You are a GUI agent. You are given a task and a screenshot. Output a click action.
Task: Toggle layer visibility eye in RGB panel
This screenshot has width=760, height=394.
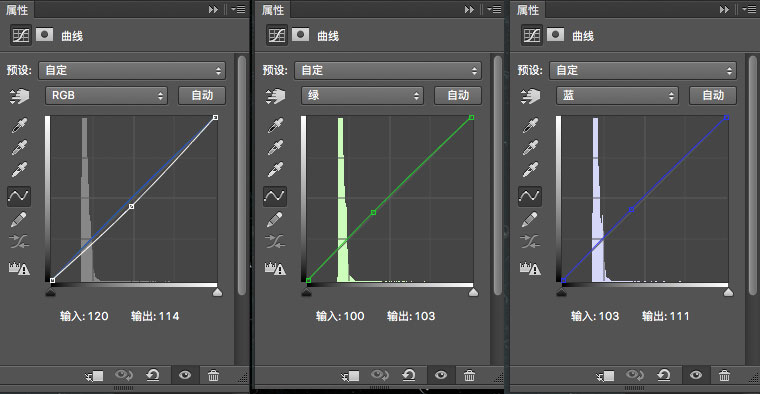click(x=185, y=375)
